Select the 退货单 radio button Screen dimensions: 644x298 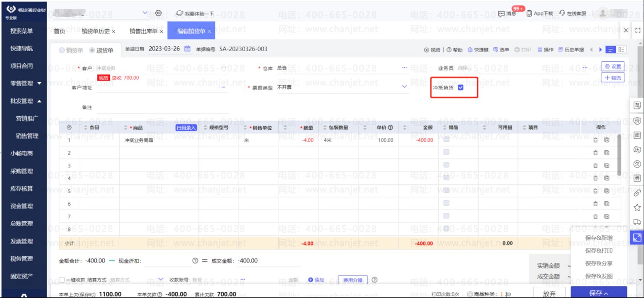tap(92, 50)
